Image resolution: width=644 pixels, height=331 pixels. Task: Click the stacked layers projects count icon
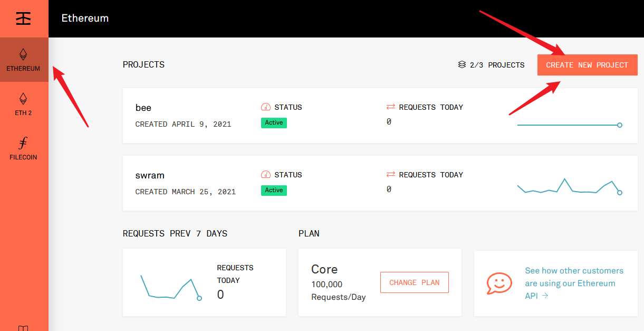pos(462,65)
